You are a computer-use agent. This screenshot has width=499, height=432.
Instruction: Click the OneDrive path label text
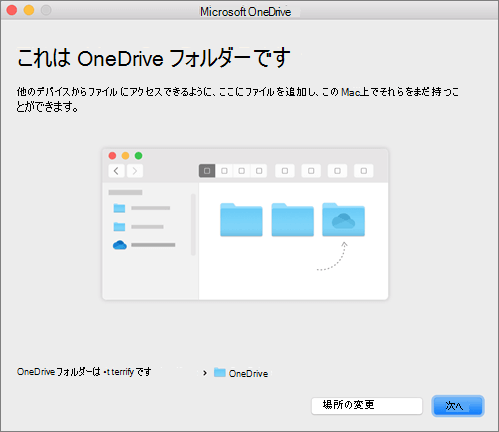[x=248, y=373]
